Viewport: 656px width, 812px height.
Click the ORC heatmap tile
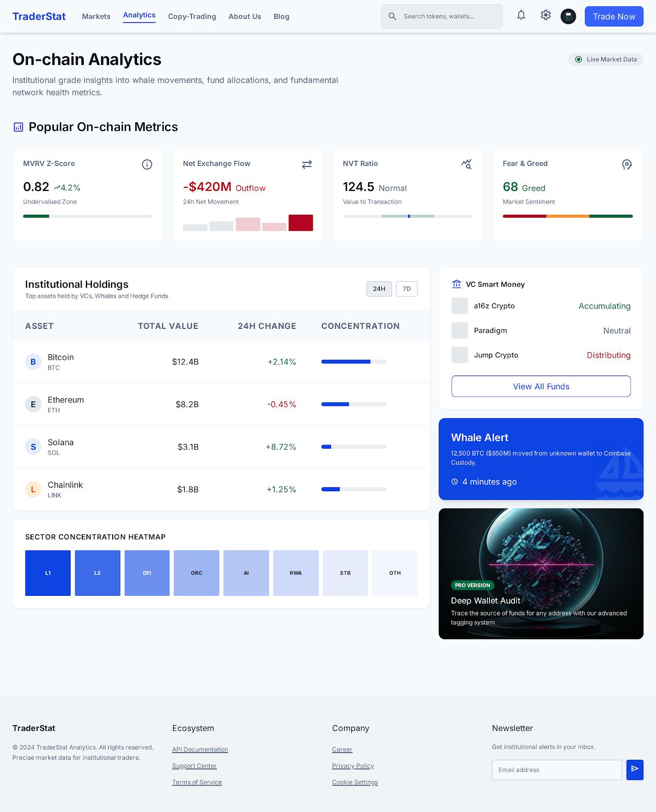pos(196,573)
